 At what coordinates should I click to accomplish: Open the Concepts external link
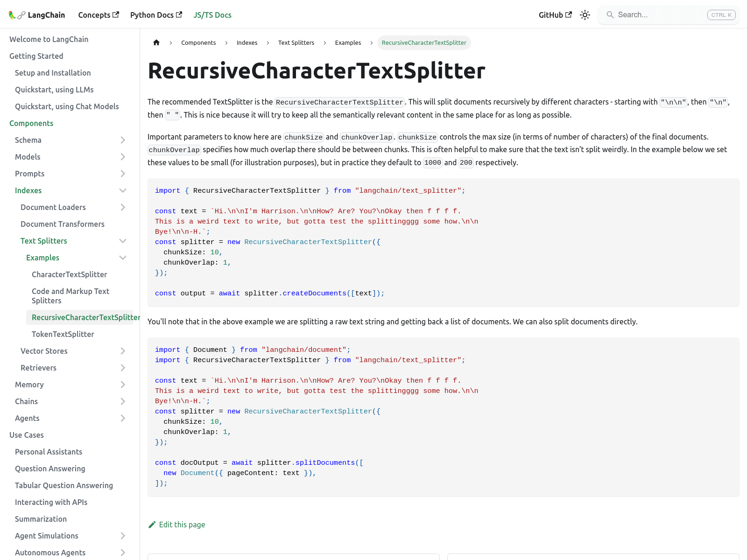tap(99, 15)
